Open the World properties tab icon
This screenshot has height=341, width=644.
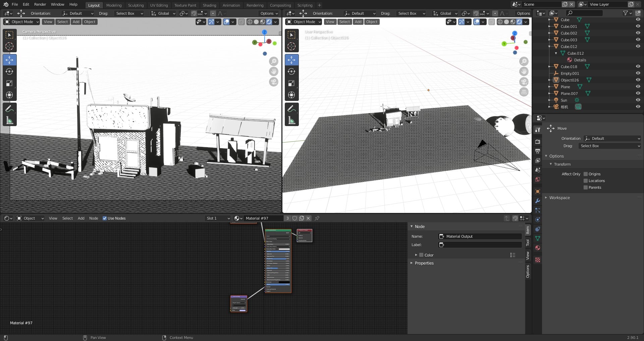coord(538,179)
